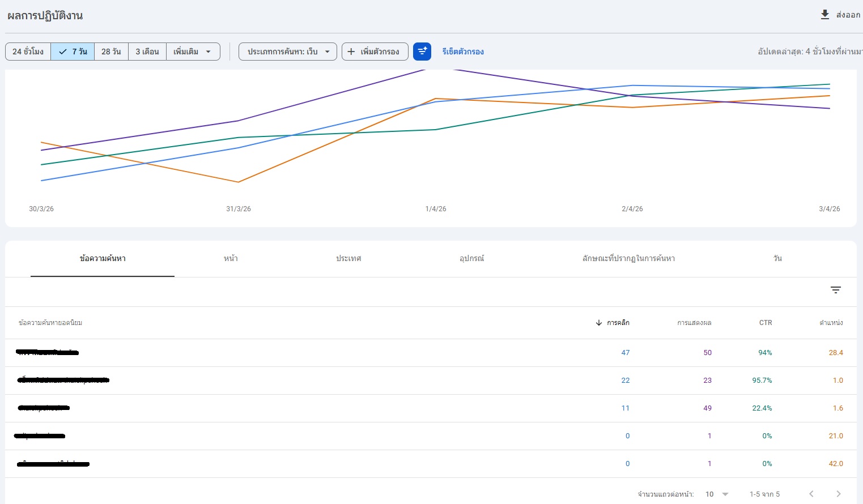Image resolution: width=863 pixels, height=504 pixels.
Task: Select the 24 ชั่วโมง date range
Action: 28,52
